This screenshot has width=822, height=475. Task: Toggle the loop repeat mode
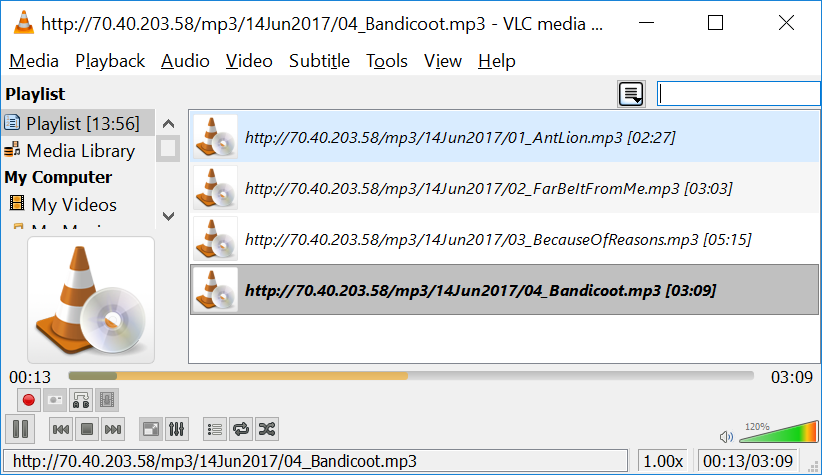pyautogui.click(x=241, y=430)
